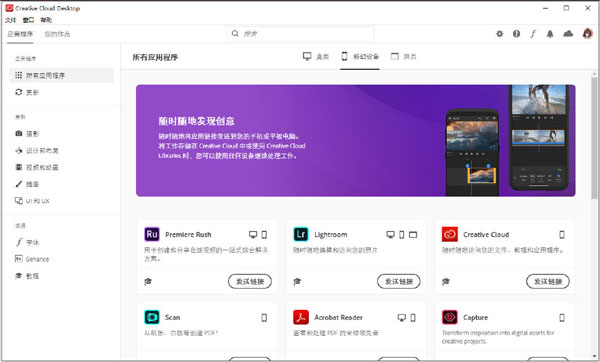Click the scrollbar up arrow

(x=594, y=74)
